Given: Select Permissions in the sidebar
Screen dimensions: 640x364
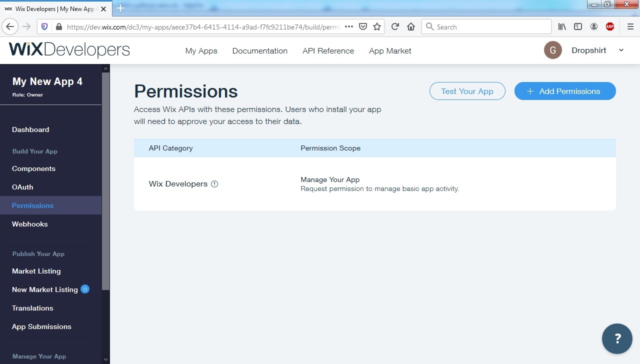Looking at the screenshot, I should click(50, 205).
